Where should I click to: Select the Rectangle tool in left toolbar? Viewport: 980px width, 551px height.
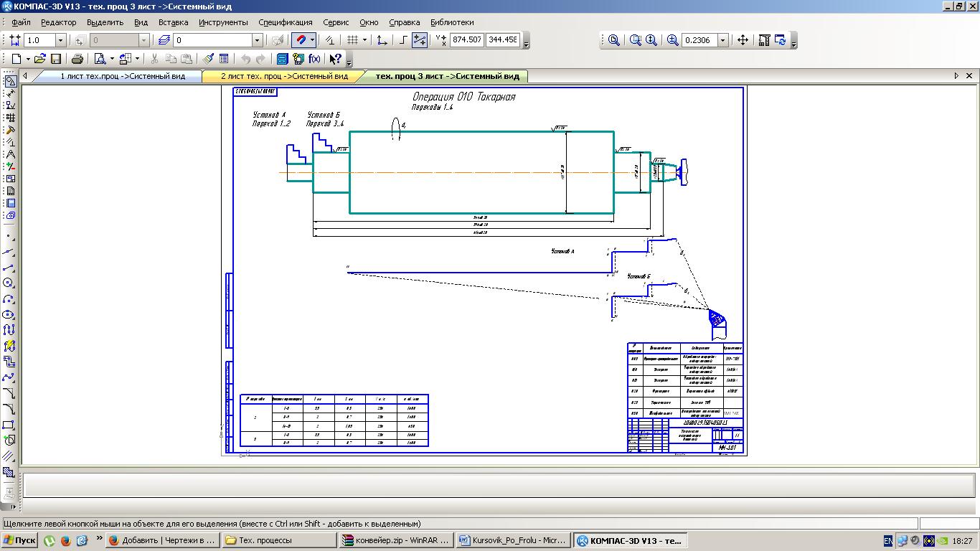(9, 425)
